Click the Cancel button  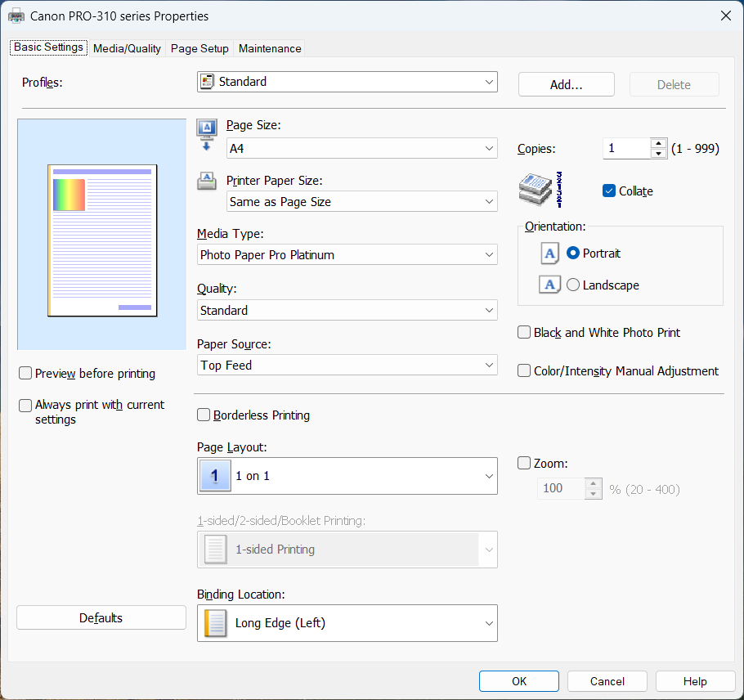[x=607, y=681]
